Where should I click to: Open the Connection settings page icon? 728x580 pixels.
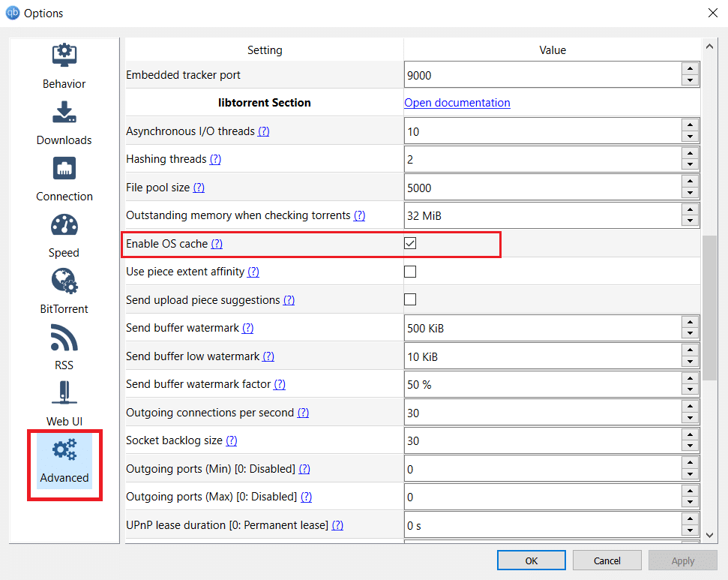pos(64,168)
